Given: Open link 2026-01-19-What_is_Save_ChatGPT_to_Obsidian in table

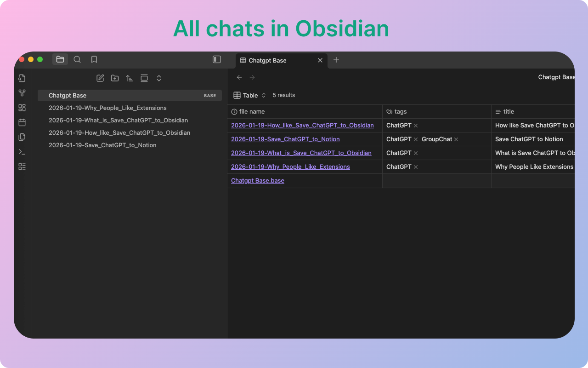Looking at the screenshot, I should (x=301, y=153).
